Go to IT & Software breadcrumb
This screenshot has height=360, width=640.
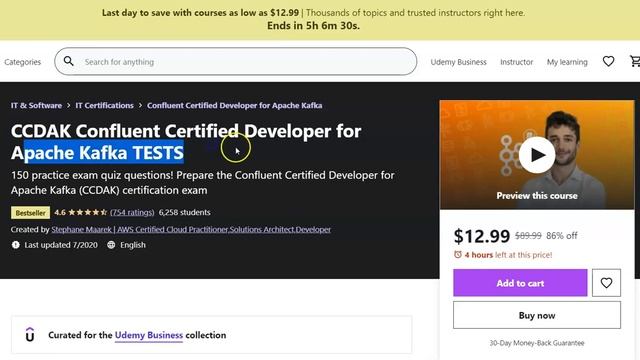(x=36, y=105)
